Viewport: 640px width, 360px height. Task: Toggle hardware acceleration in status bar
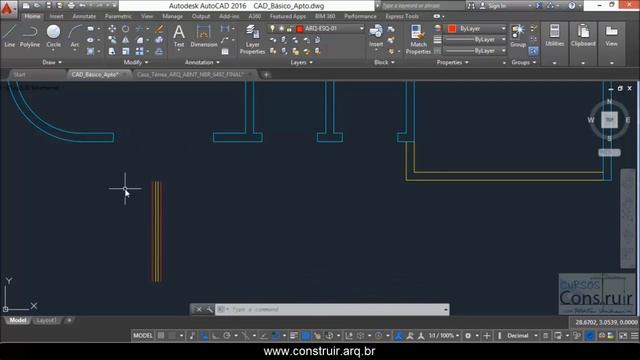(589, 336)
